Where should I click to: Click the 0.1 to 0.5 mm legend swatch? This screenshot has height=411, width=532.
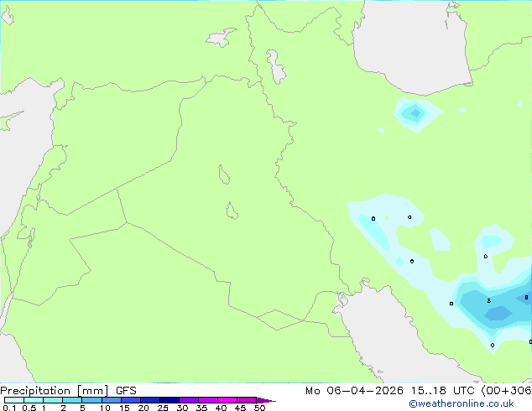pos(14,400)
